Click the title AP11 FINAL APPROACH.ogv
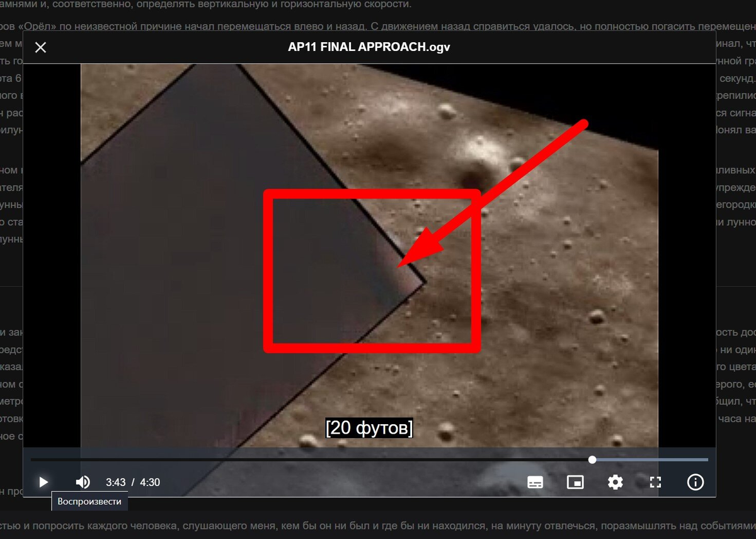756x539 pixels. point(369,47)
